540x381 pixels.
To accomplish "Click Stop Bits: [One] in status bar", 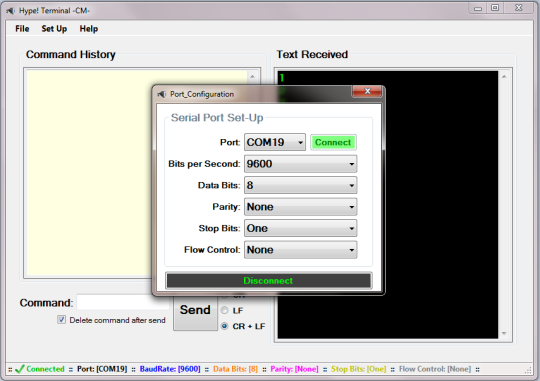I will [359, 369].
